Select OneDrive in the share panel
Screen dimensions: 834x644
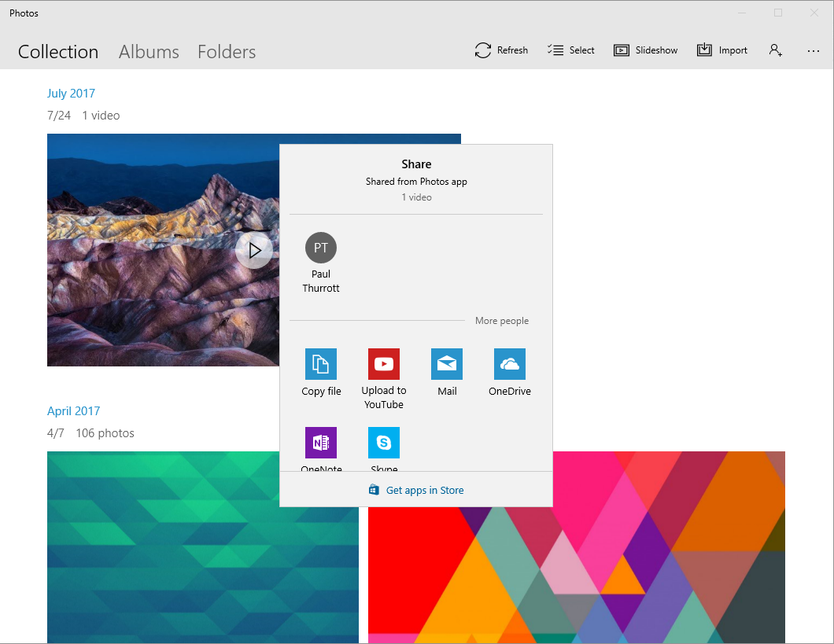510,364
